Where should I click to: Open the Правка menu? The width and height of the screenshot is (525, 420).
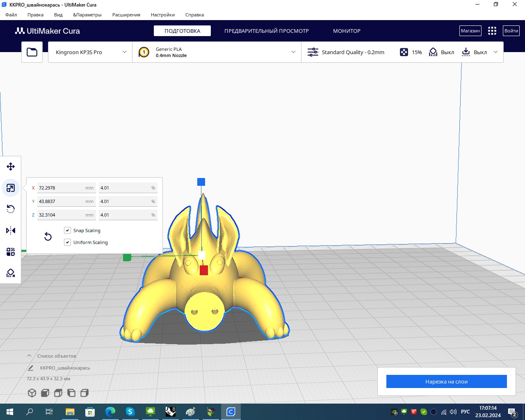click(x=36, y=15)
